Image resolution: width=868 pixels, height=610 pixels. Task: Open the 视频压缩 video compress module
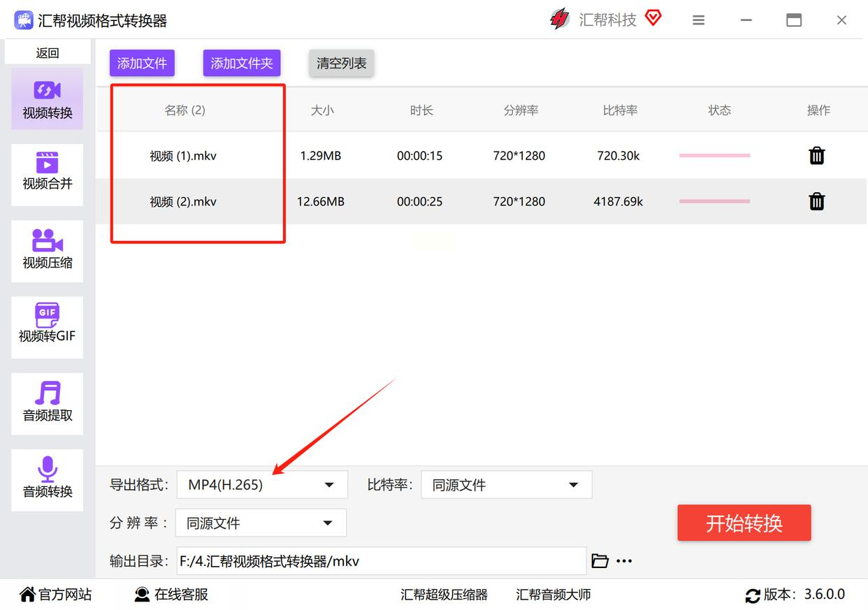pos(47,251)
